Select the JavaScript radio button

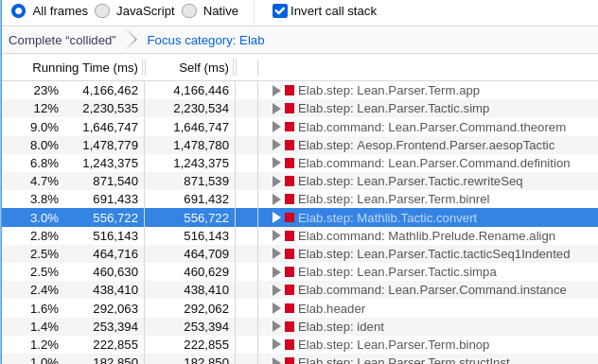(102, 11)
